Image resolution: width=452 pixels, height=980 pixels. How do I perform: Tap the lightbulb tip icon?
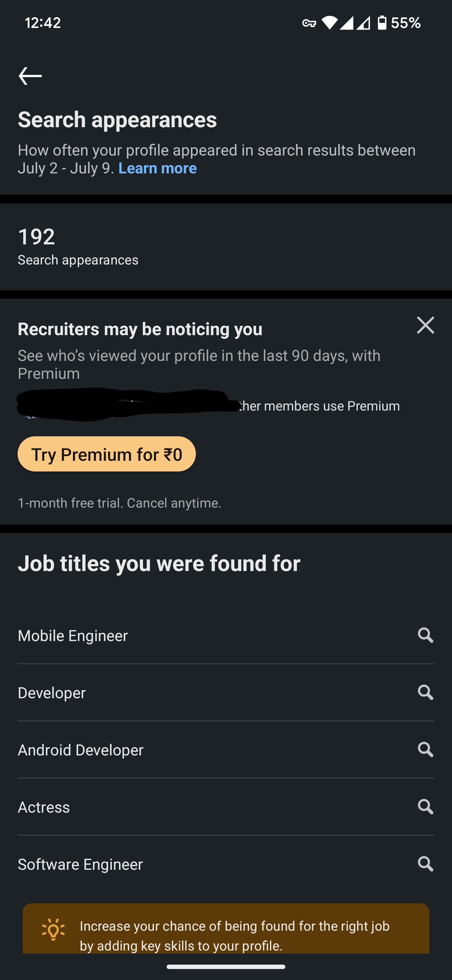53,929
